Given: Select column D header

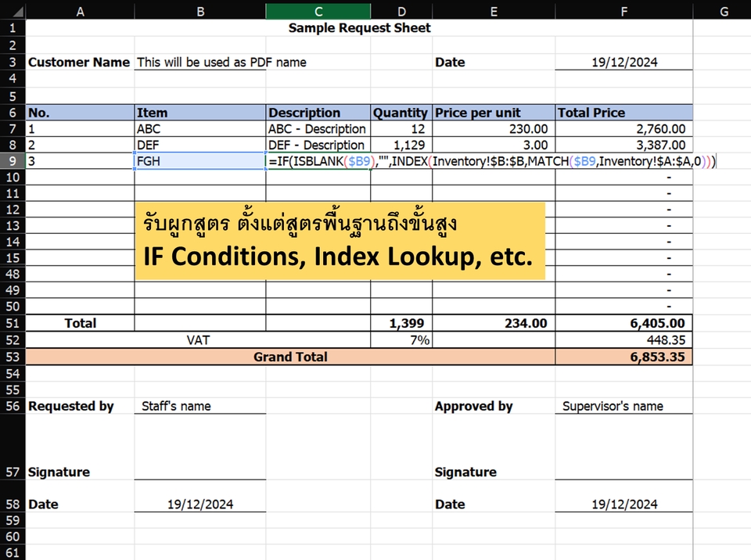Looking at the screenshot, I should pyautogui.click(x=401, y=11).
